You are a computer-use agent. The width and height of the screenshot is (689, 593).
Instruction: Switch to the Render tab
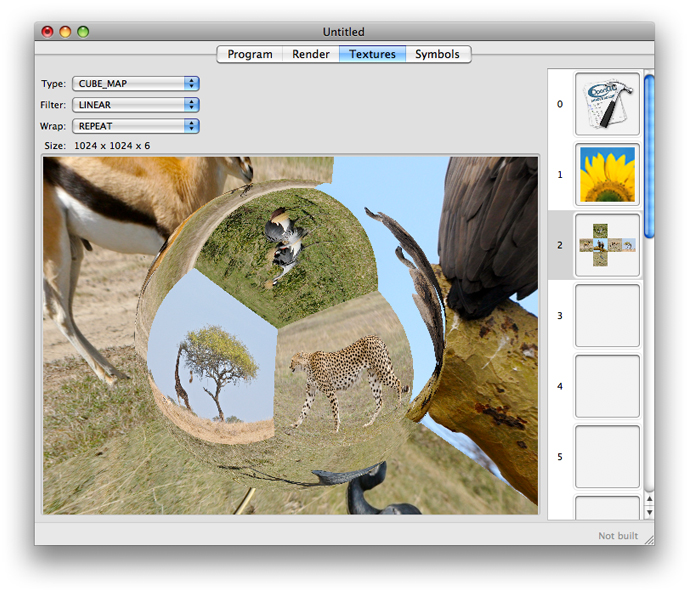click(x=311, y=54)
